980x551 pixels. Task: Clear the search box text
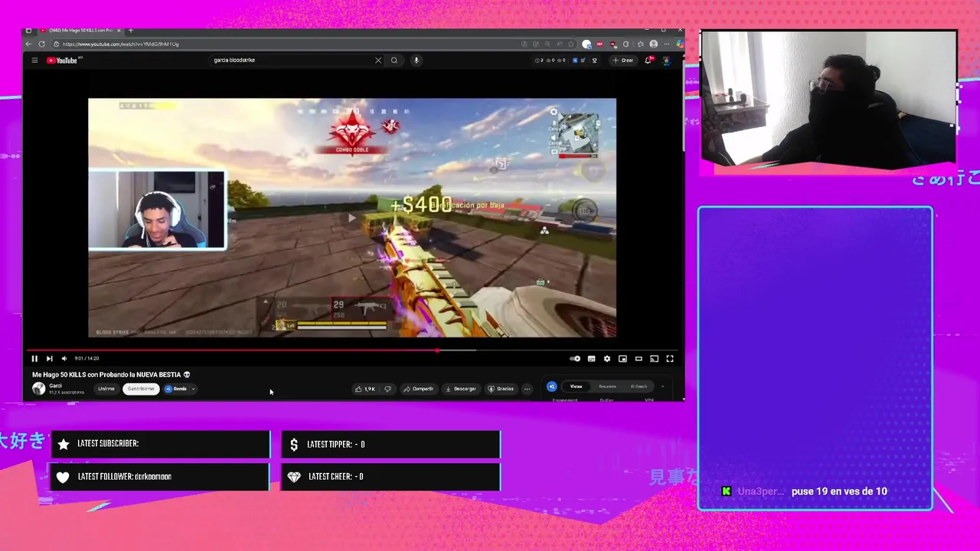(378, 60)
